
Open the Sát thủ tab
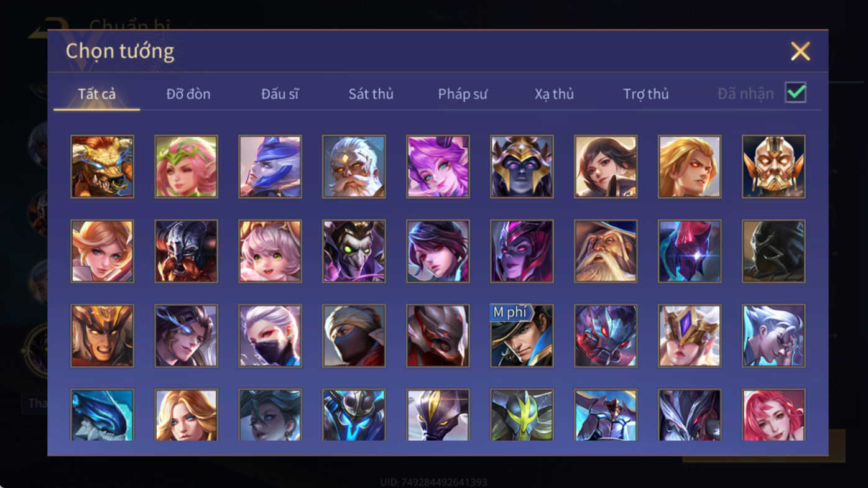click(x=371, y=94)
